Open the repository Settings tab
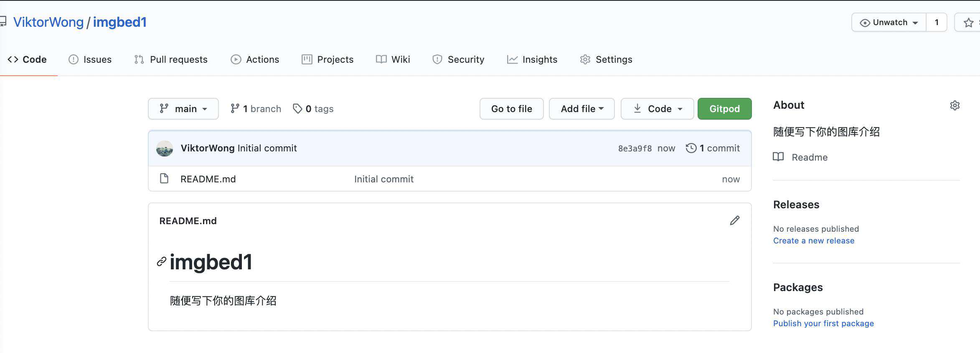Viewport: 980px width, 353px height. point(606,59)
